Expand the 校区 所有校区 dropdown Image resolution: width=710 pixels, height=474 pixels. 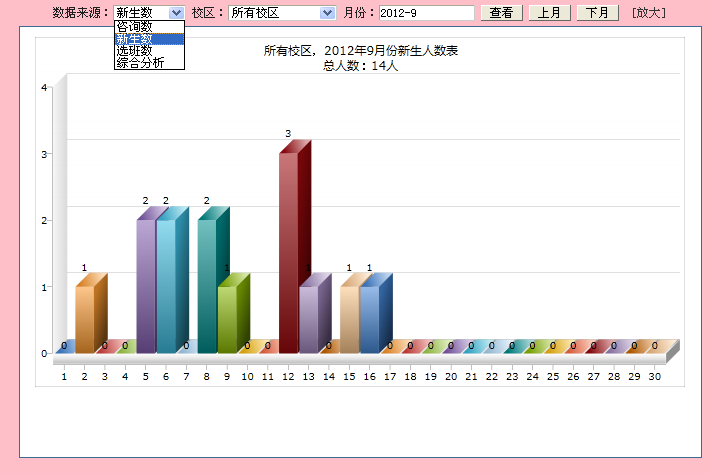click(327, 13)
